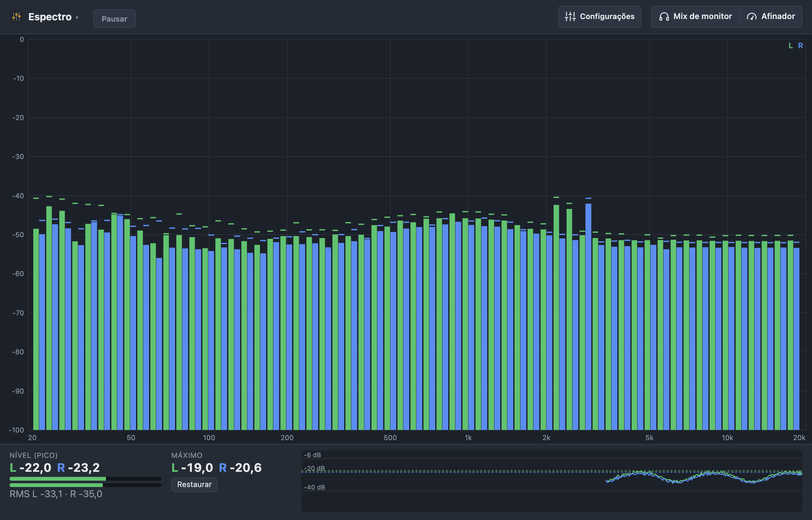
Task: Click the -100 dB axis label
Action: pos(16,430)
